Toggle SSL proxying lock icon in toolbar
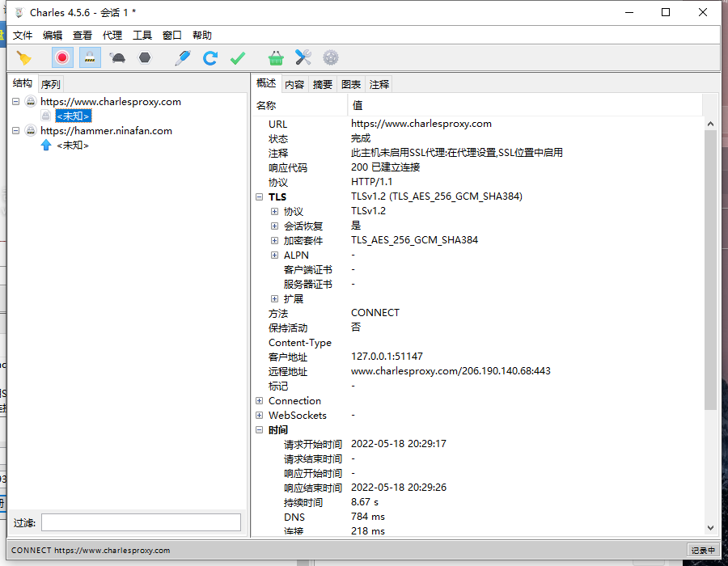Viewport: 728px width, 566px height. coord(90,58)
